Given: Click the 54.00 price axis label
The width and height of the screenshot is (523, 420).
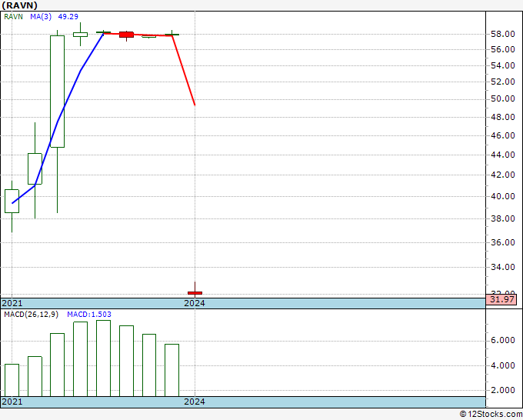Looking at the screenshot, I should (503, 65).
